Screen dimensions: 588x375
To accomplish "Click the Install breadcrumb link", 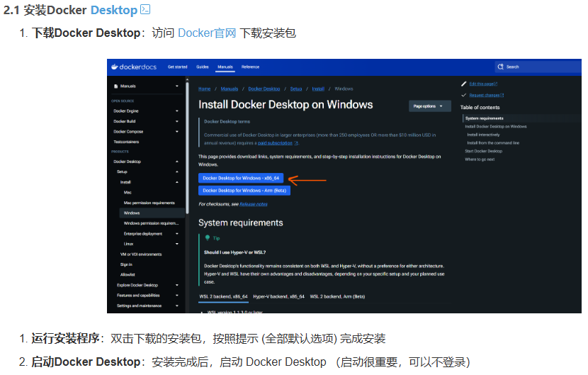I will (x=318, y=89).
